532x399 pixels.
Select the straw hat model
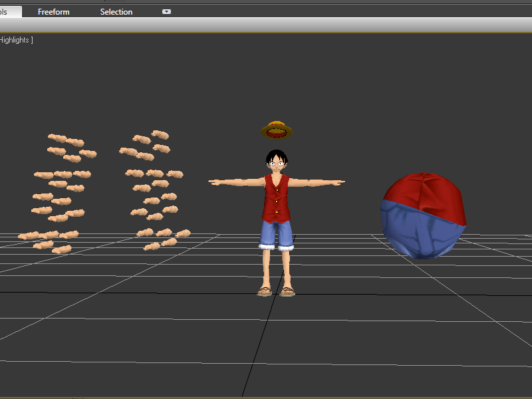277,130
